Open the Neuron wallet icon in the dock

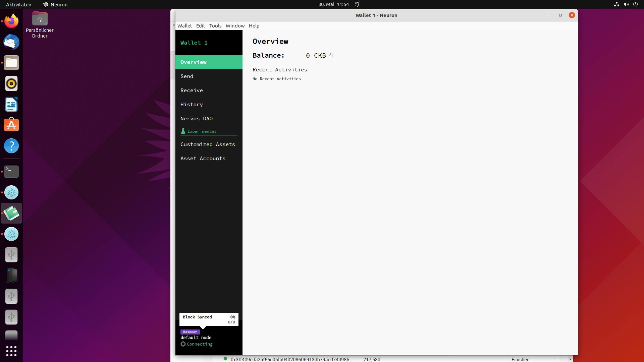pos(11,213)
